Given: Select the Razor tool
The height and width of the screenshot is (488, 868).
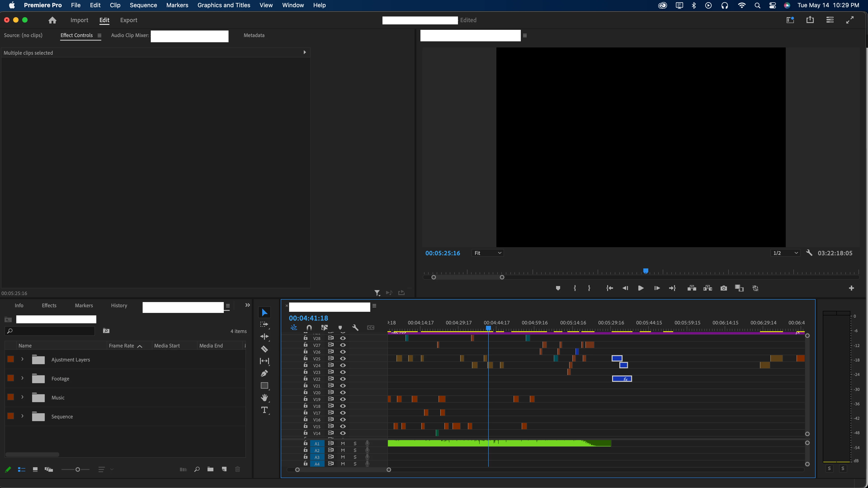Looking at the screenshot, I should tap(264, 349).
